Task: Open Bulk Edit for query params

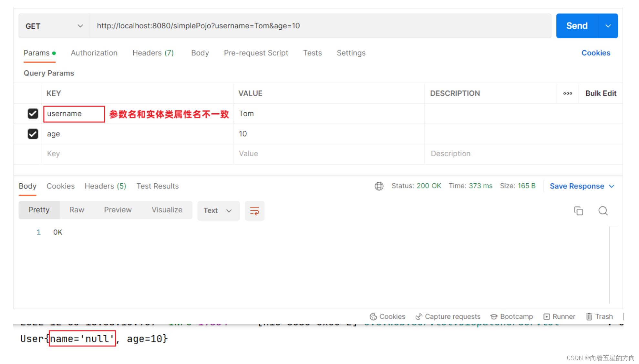Action: 601,93
